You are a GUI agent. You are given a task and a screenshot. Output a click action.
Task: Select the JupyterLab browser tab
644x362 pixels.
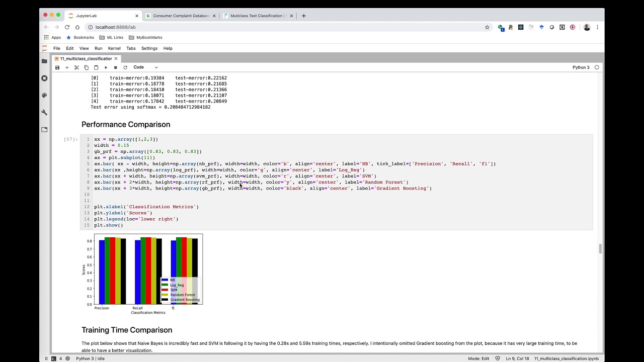(104, 16)
